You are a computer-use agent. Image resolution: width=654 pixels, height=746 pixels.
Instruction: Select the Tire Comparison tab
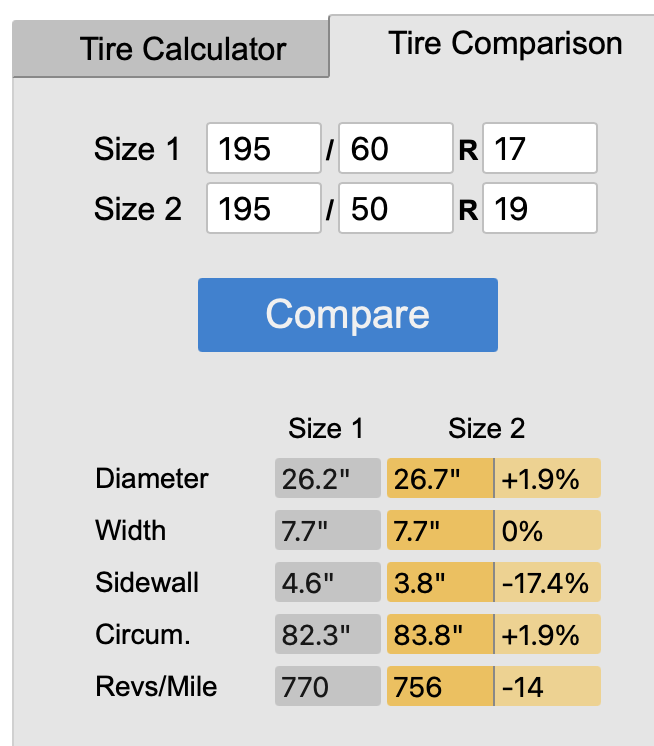492,44
